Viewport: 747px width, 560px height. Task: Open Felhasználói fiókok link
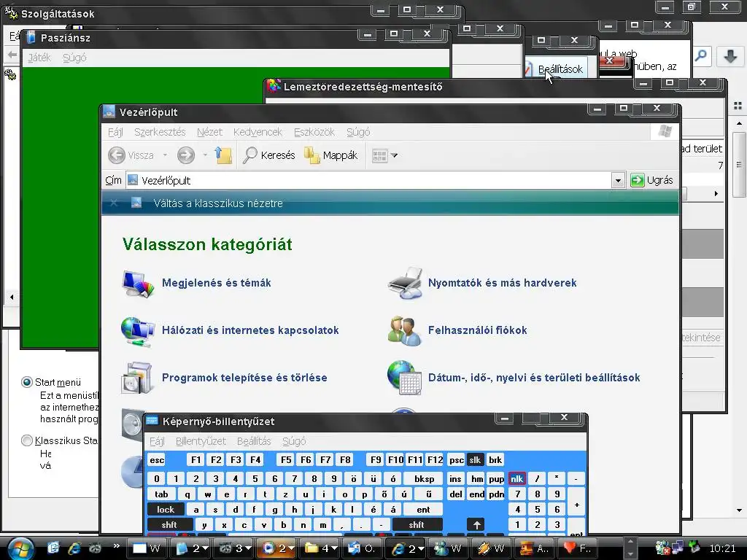(x=477, y=330)
